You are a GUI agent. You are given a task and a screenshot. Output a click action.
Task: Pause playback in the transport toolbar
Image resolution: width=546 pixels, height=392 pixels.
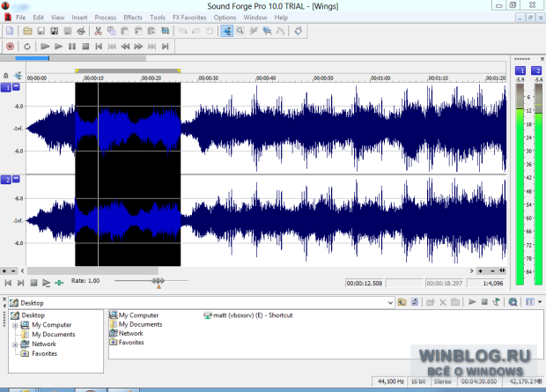point(71,47)
